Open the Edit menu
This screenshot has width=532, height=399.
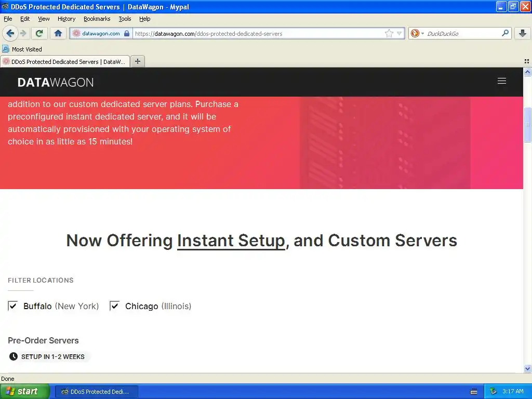pos(25,19)
